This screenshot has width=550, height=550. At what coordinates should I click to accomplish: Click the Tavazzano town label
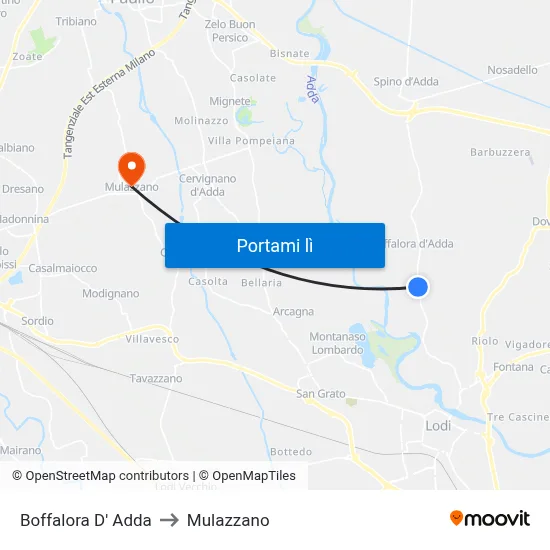156,378
